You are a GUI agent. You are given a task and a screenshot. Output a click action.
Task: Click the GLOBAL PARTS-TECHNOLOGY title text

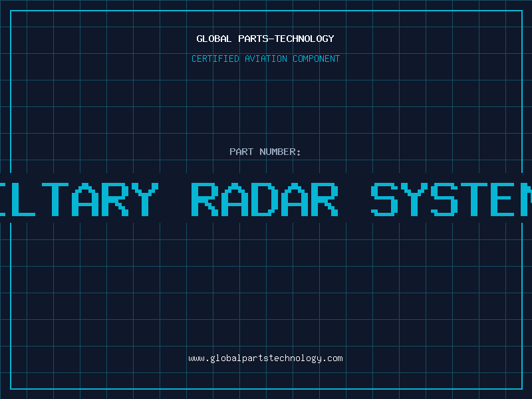click(x=265, y=39)
